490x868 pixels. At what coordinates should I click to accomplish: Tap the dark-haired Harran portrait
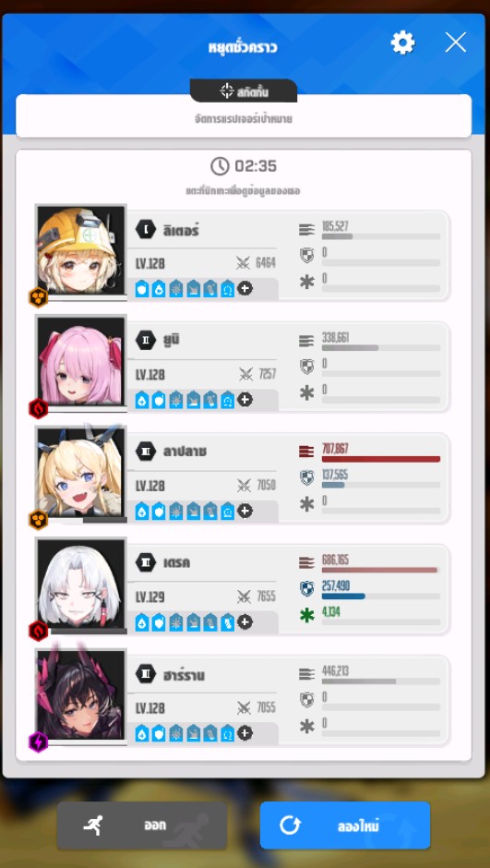click(81, 695)
